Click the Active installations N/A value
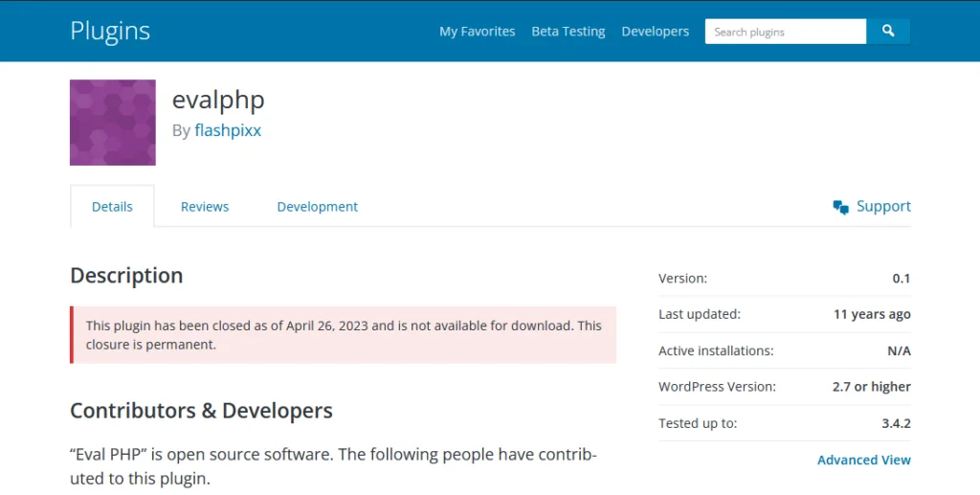The image size is (980, 495). (x=899, y=350)
